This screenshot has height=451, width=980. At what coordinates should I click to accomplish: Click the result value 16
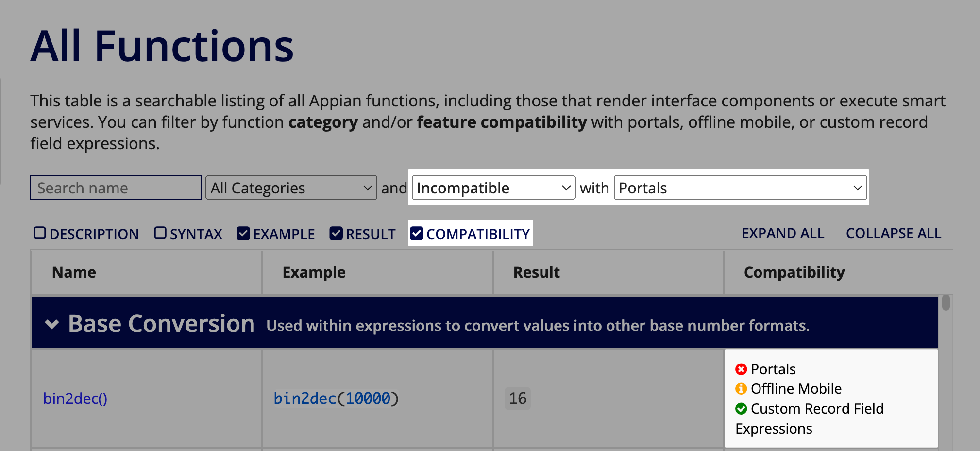point(518,399)
